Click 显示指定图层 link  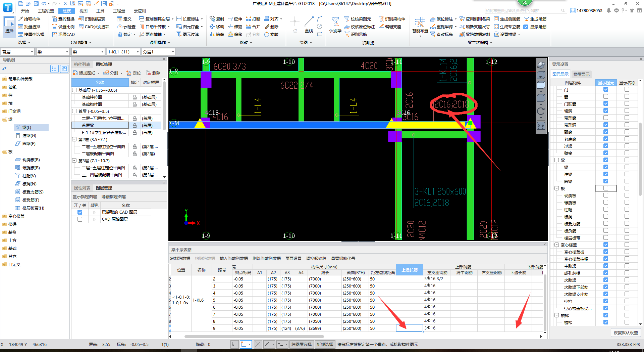[x=85, y=196]
